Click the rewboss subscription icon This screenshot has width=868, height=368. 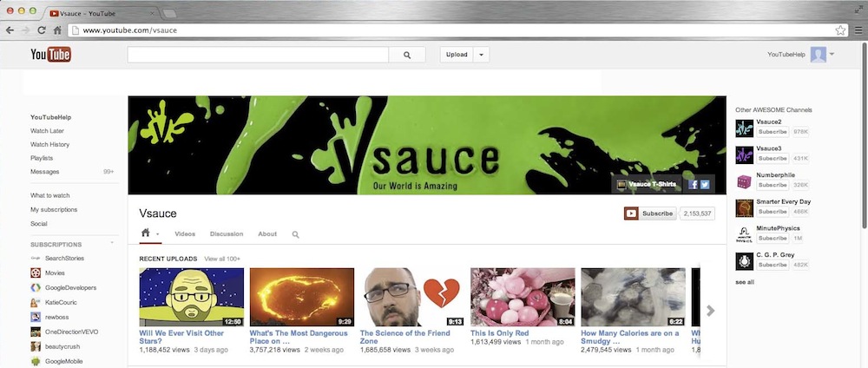(x=36, y=317)
